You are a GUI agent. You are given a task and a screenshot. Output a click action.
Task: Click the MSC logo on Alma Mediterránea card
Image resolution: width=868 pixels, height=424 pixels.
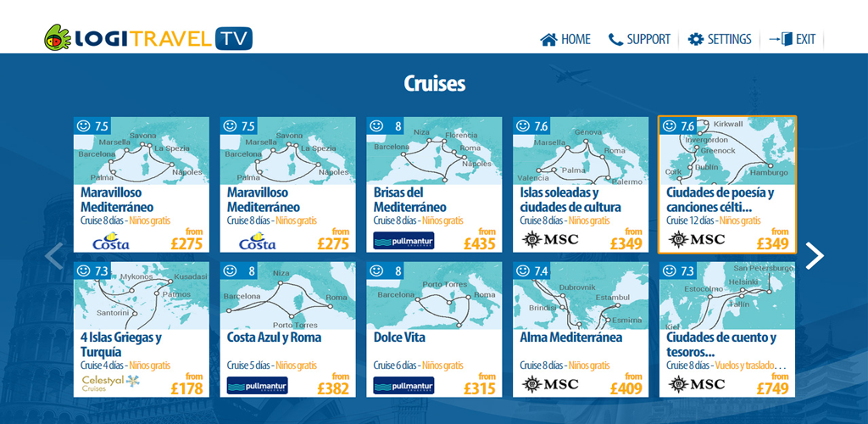click(x=550, y=384)
